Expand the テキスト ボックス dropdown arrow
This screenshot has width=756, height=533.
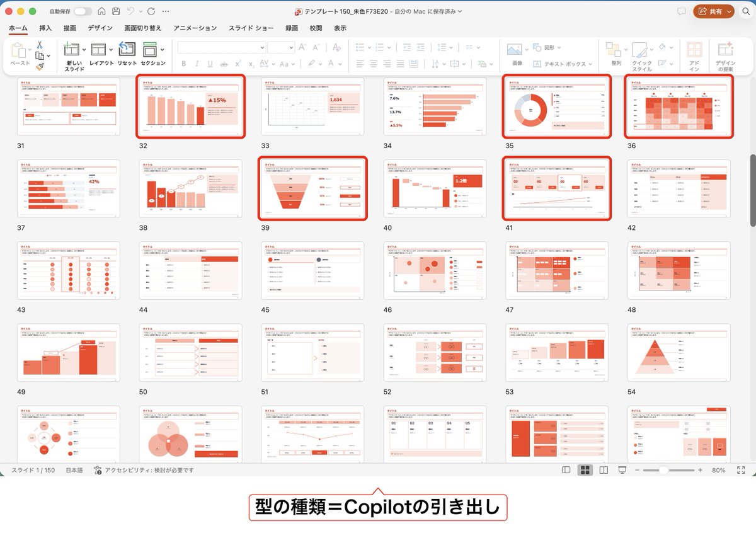[x=590, y=64]
